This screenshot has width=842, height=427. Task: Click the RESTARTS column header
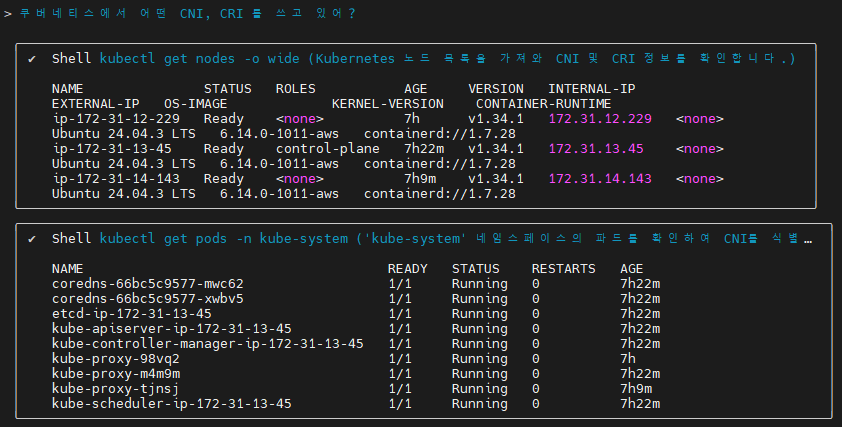[563, 269]
